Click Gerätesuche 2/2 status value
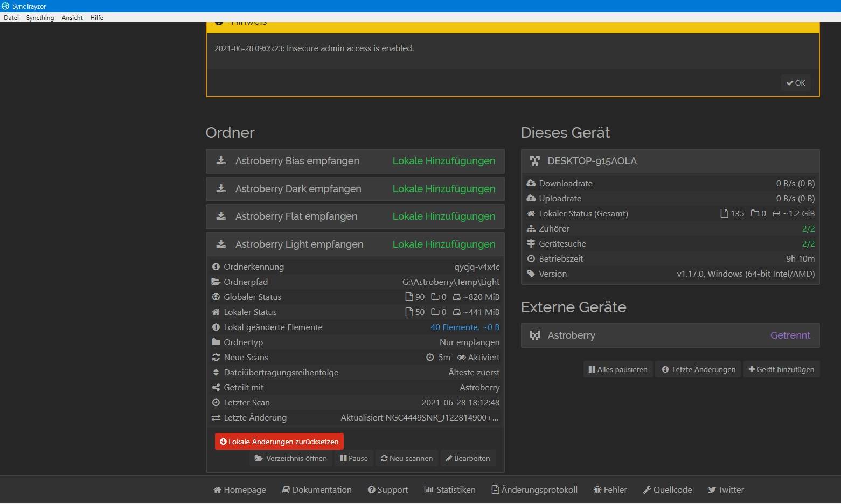The image size is (841, 504). 808,243
